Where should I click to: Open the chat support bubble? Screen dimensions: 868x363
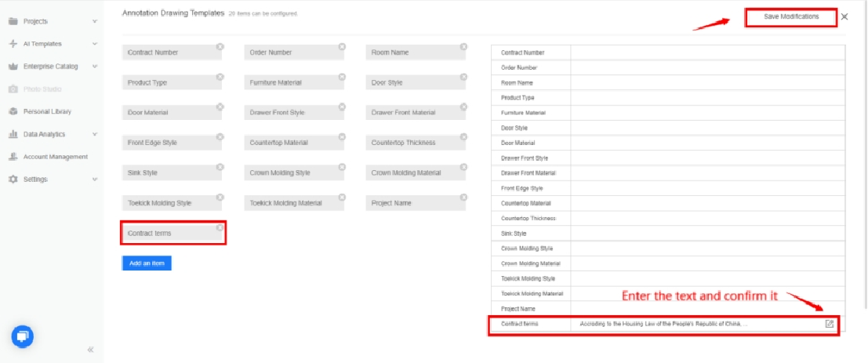[24, 336]
